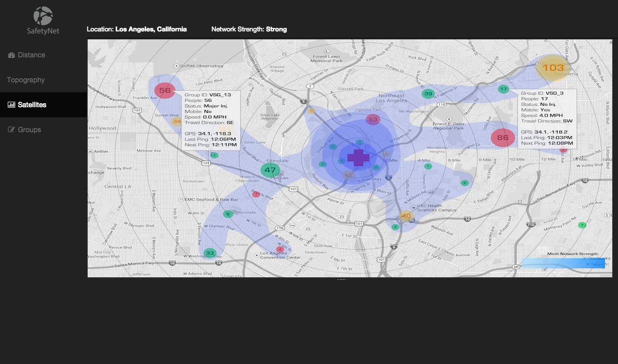Open the Distance view in sidebar
This screenshot has height=364, width=618.
[26, 55]
